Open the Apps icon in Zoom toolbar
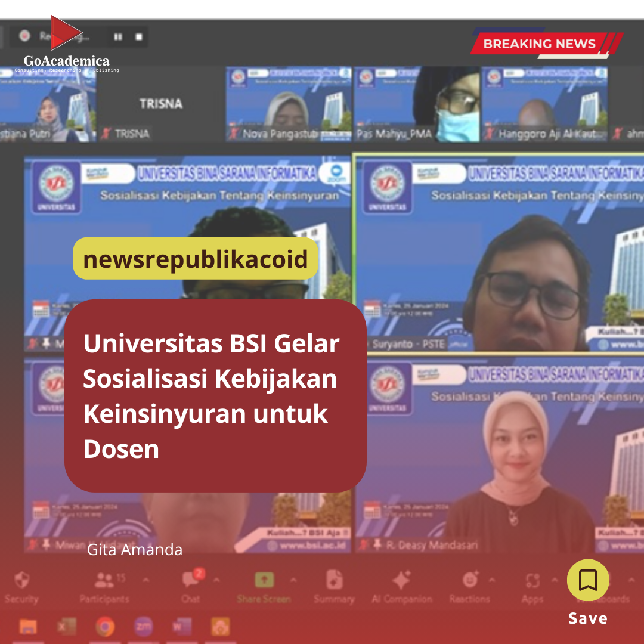 (532, 580)
